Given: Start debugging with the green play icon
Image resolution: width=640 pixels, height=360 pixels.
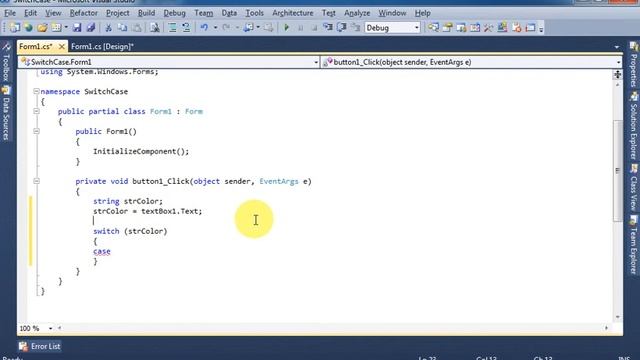Looking at the screenshot, I should pos(287,28).
